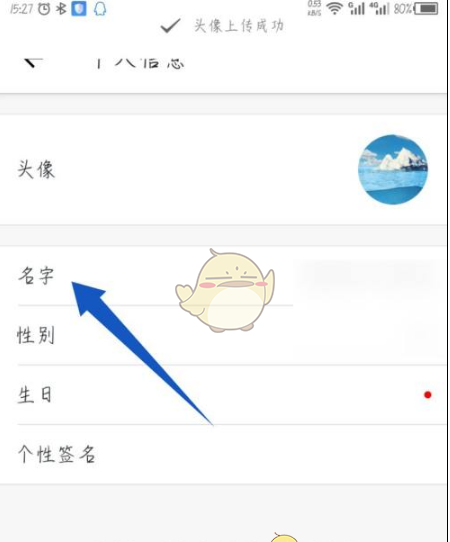Screen dimensions: 450x542
Task: Open the circular iceberg avatar picture
Action: click(x=393, y=169)
